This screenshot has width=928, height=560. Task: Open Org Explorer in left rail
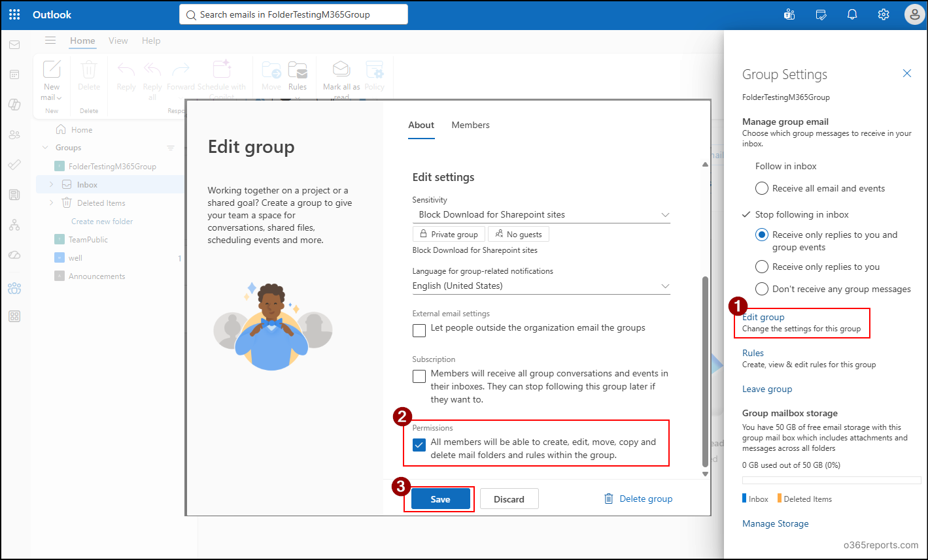(14, 225)
